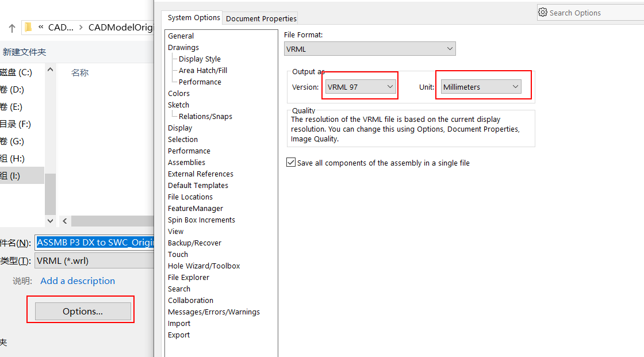Click the Add a description link
Screen dimensions: 644x357
pyautogui.click(x=77, y=281)
